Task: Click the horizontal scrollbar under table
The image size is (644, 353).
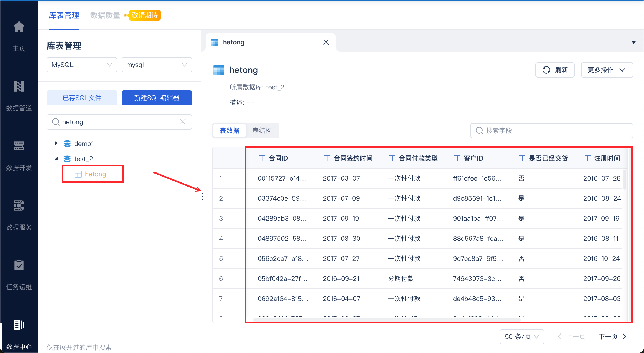Action: 387,320
